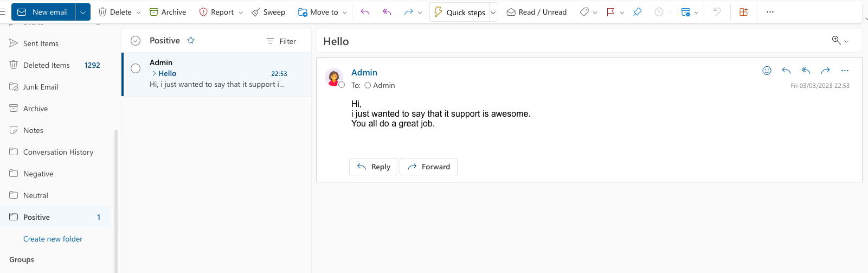Click the Forward button below the message

click(x=428, y=167)
